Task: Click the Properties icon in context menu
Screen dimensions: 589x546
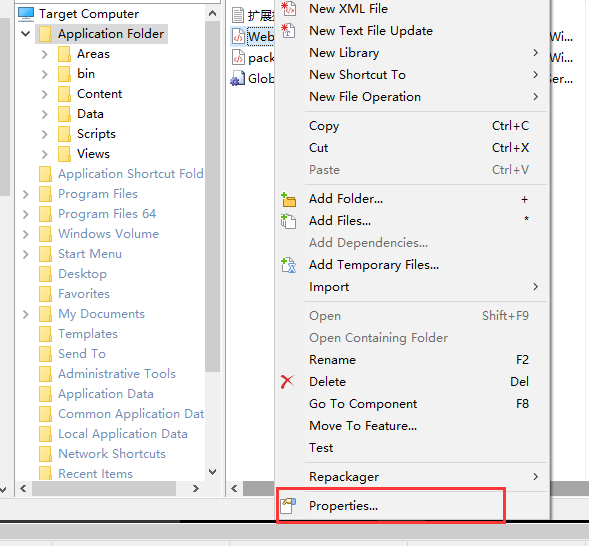Action: click(288, 505)
